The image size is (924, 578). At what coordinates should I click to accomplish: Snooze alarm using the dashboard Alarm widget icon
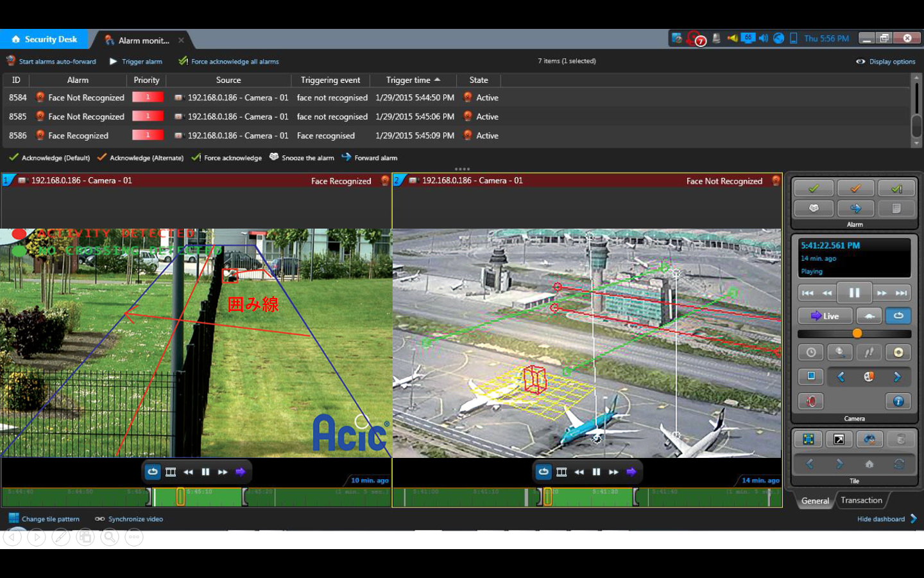pos(814,208)
